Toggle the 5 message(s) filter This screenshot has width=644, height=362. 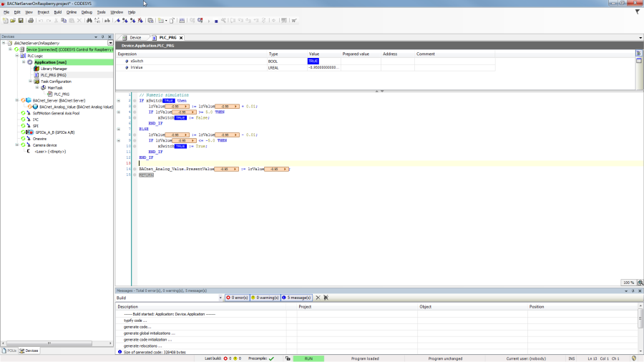click(x=296, y=298)
